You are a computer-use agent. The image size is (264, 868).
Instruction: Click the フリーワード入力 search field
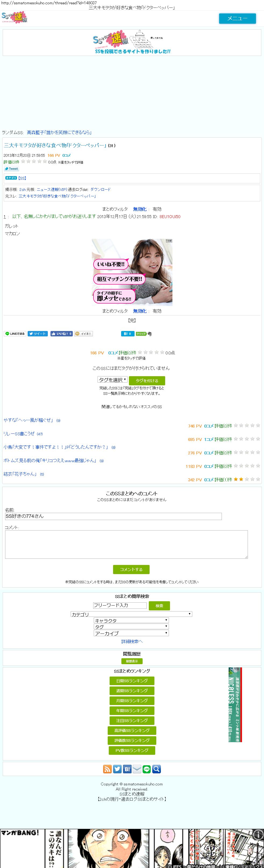120,605
